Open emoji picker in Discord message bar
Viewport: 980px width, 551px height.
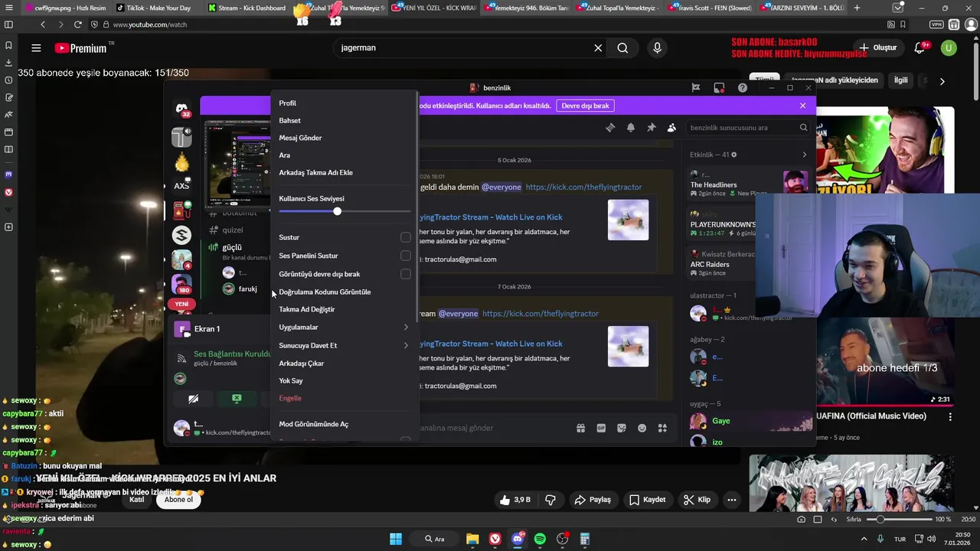click(642, 428)
